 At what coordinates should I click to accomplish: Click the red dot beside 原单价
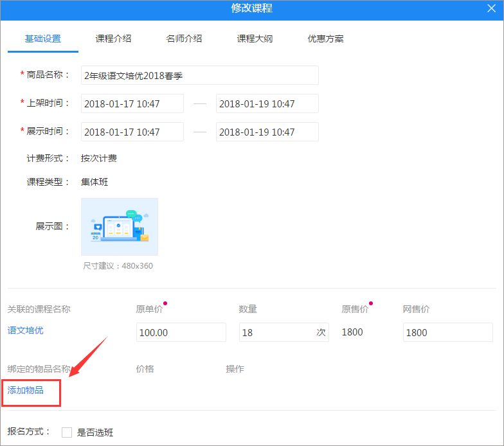pos(165,303)
